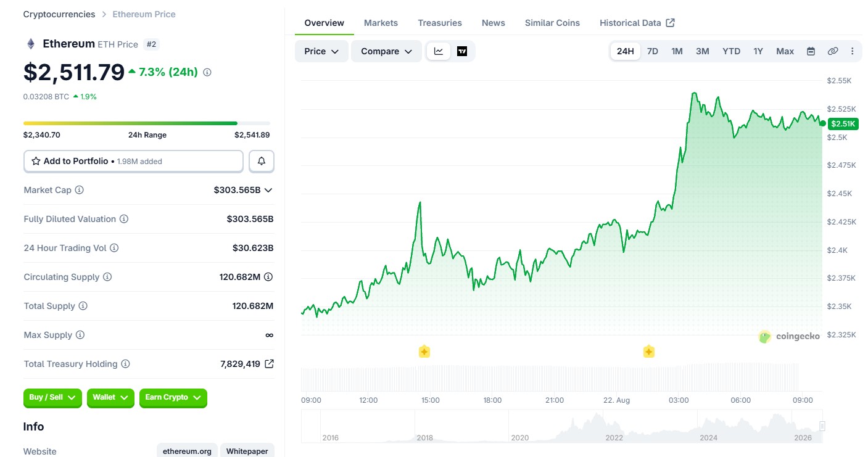This screenshot has width=868, height=457.
Task: Switch to the Markets tab
Action: [381, 23]
